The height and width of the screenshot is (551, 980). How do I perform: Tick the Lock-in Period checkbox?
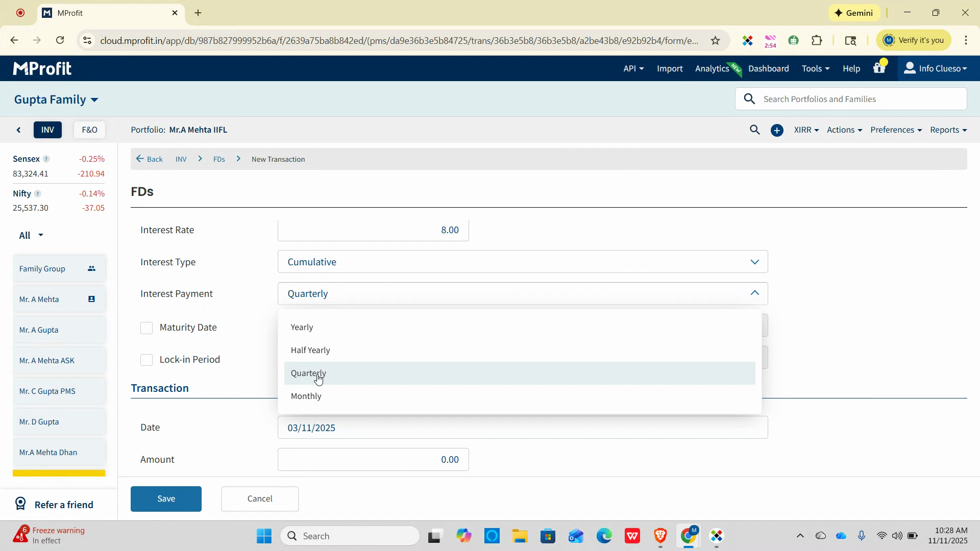pyautogui.click(x=146, y=360)
